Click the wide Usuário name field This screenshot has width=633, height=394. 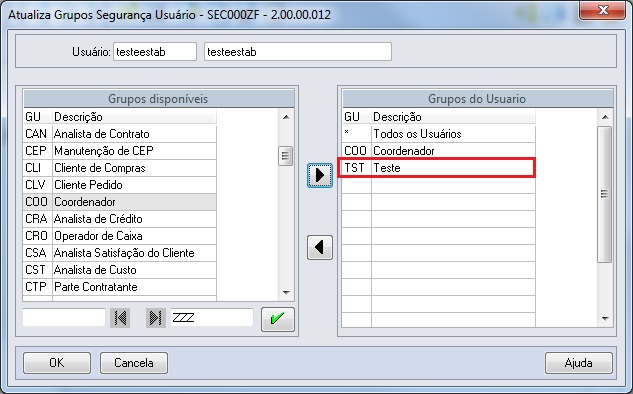pos(298,52)
